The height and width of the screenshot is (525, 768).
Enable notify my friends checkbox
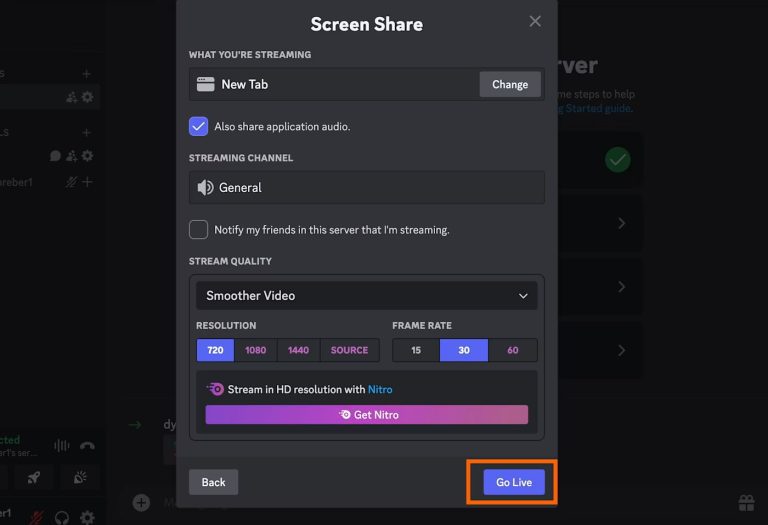[198, 229]
